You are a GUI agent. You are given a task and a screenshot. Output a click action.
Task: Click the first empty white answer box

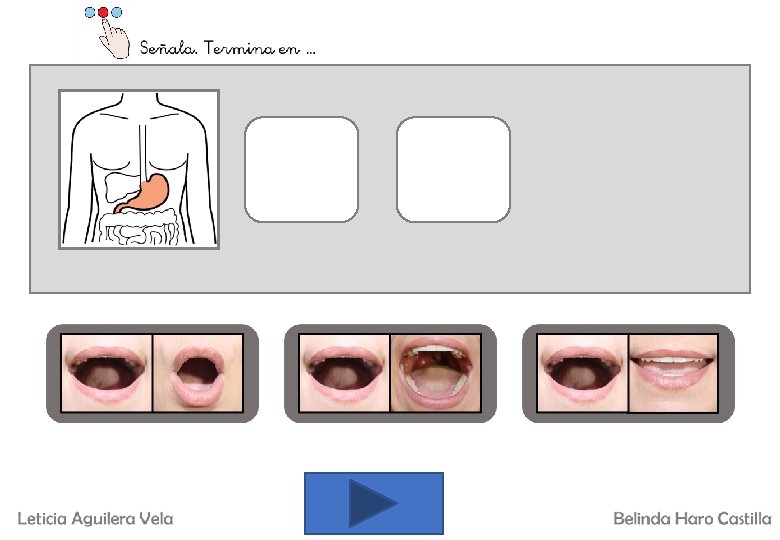coord(301,169)
